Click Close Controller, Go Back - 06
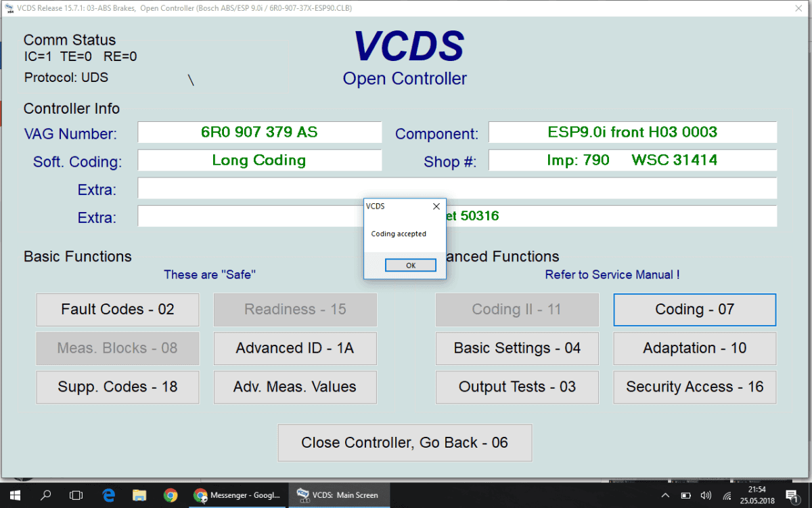Screen dimensions: 812x508 (405, 443)
